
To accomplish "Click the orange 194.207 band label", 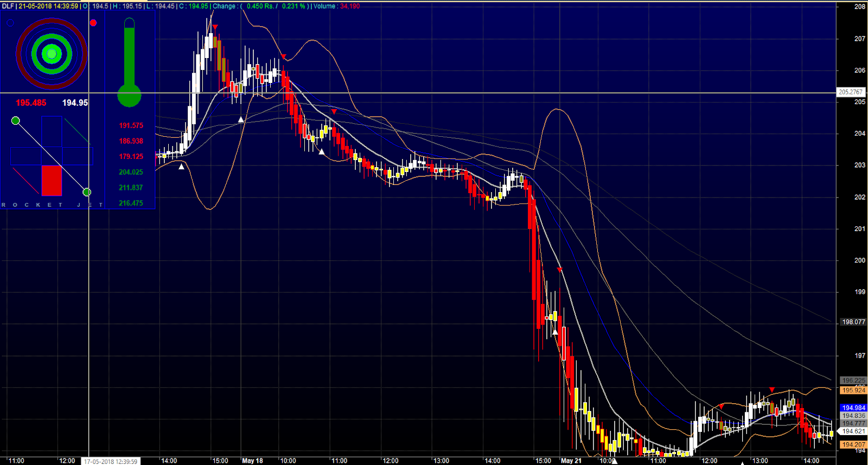I will (x=853, y=445).
